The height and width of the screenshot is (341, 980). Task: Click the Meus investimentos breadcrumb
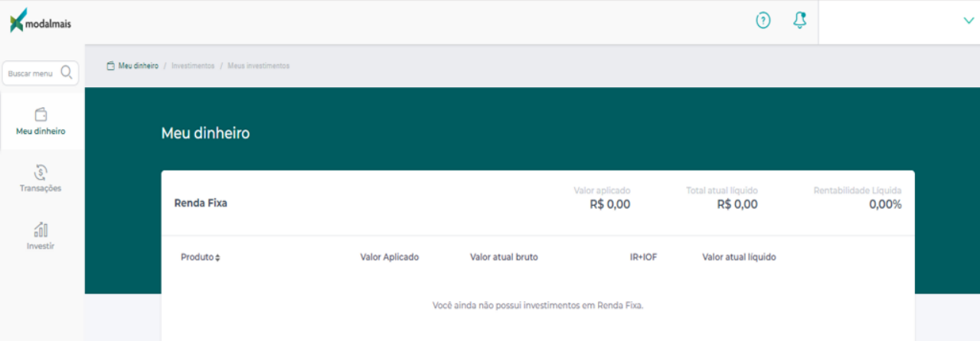259,66
